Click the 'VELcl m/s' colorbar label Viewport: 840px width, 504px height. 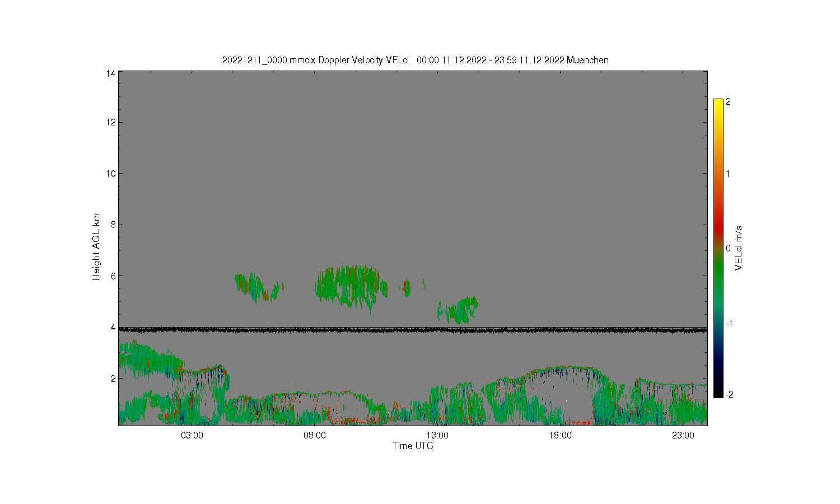739,248
